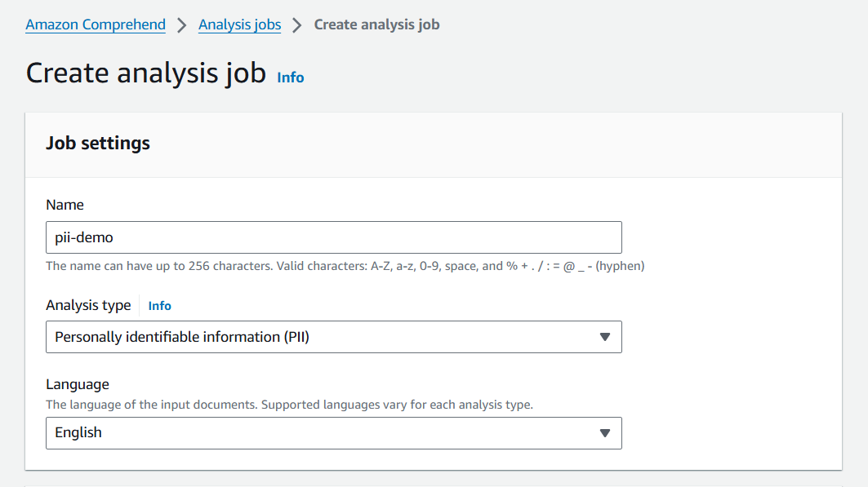Click the Analysis type field label

pyautogui.click(x=88, y=305)
